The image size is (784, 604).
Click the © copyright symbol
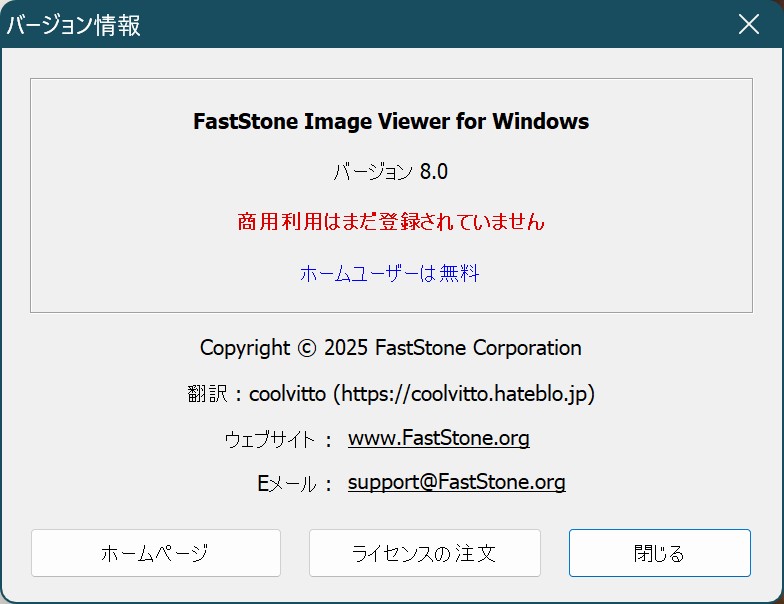click(307, 348)
